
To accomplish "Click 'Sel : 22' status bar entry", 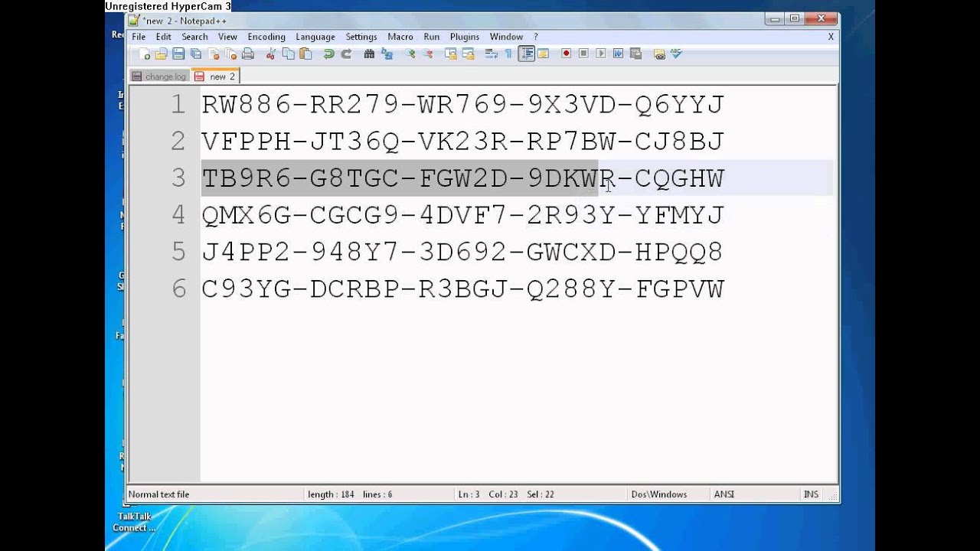I will pyautogui.click(x=541, y=494).
